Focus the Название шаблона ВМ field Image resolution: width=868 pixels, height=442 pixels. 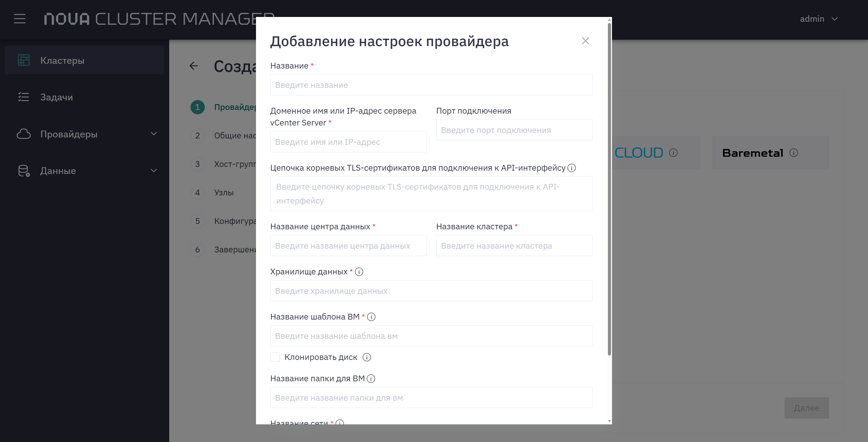[431, 336]
